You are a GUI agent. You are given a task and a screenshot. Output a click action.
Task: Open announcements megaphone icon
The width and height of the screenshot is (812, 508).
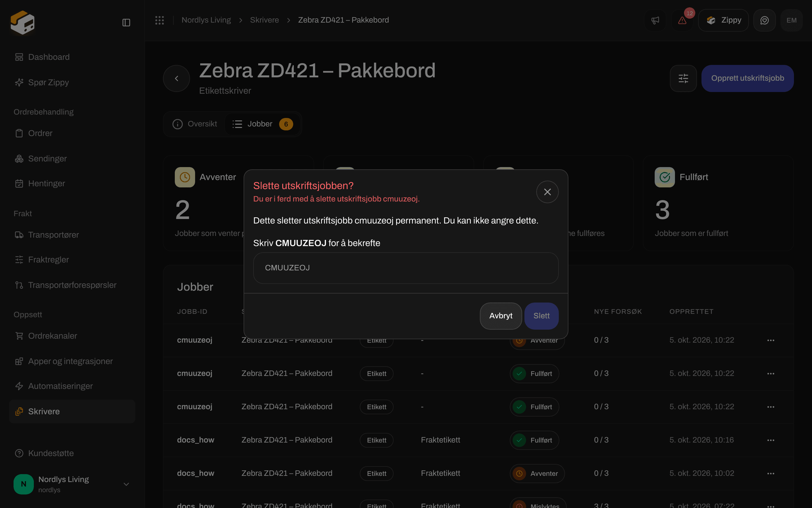coord(655,20)
